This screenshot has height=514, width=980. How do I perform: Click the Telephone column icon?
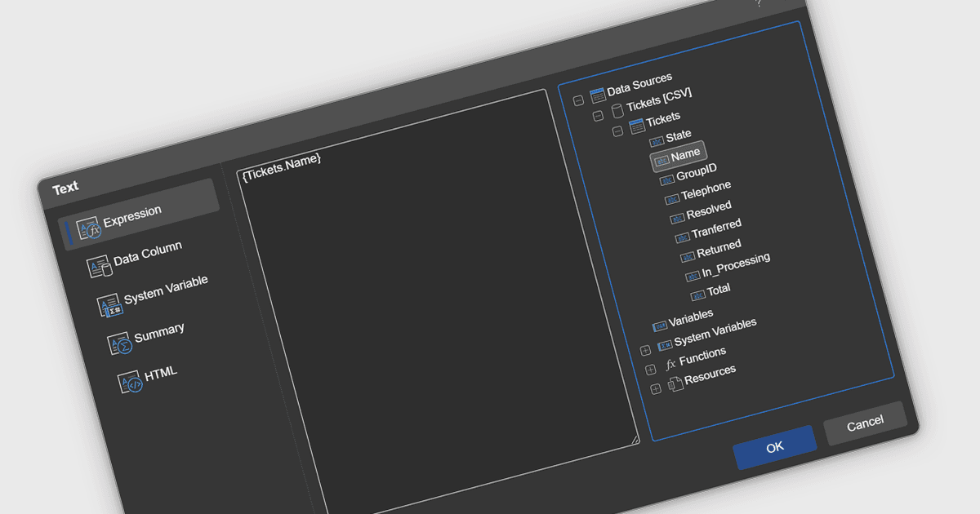[672, 199]
